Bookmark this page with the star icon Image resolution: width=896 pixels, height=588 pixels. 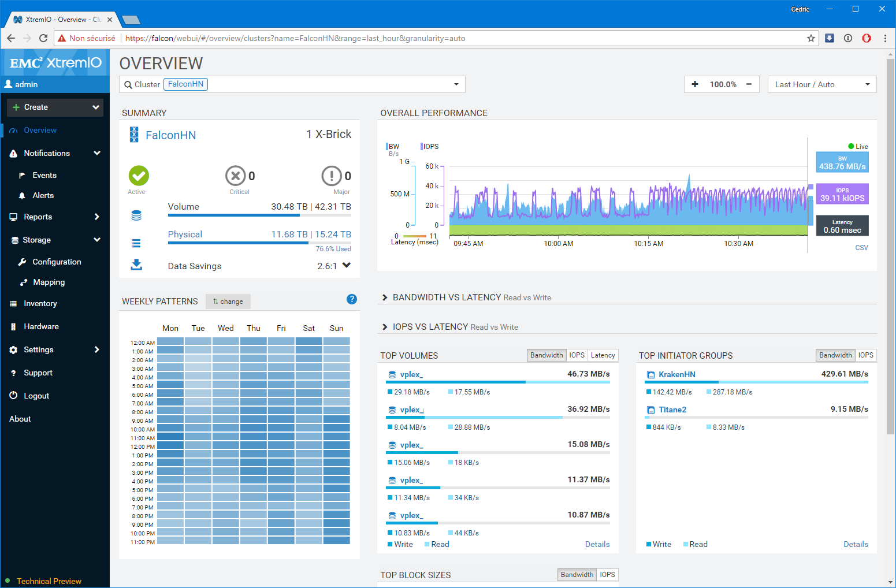[x=811, y=38]
